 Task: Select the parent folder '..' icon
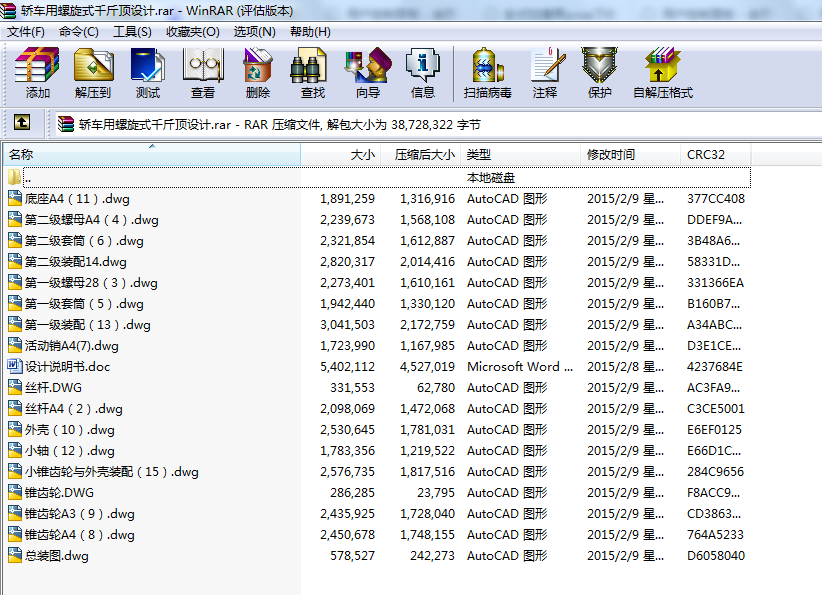15,177
